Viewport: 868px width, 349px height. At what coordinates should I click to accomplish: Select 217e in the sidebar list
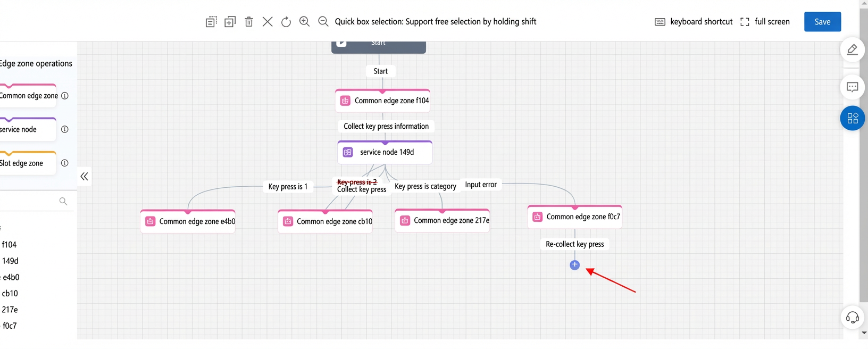pos(10,310)
